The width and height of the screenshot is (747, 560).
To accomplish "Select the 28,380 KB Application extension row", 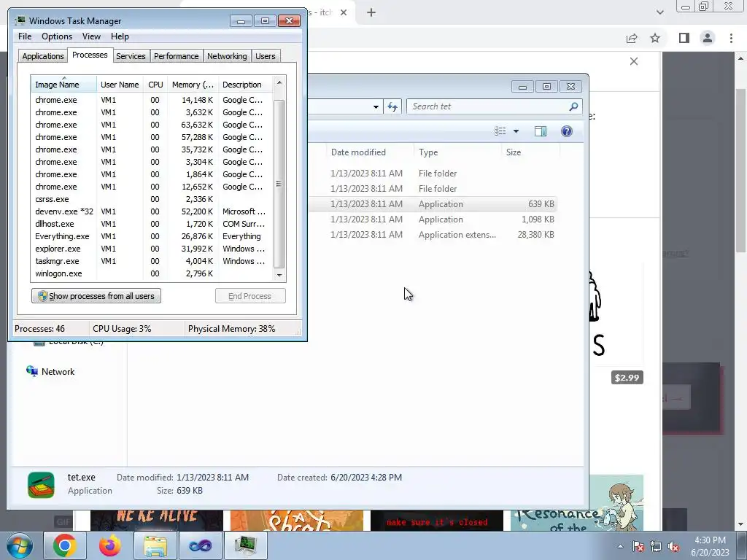I will (x=432, y=235).
